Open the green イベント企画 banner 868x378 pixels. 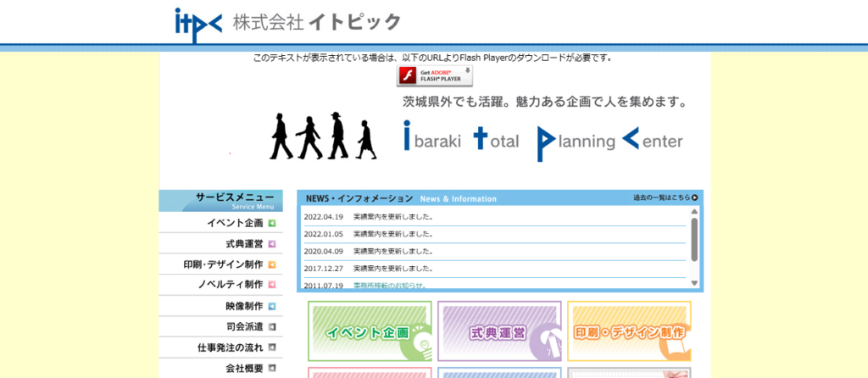[370, 331]
